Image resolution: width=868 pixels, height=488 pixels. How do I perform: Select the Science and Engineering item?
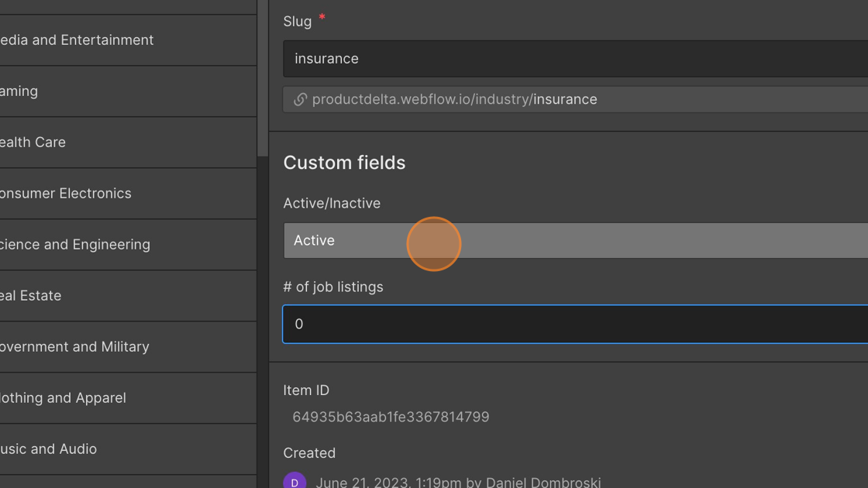click(128, 245)
